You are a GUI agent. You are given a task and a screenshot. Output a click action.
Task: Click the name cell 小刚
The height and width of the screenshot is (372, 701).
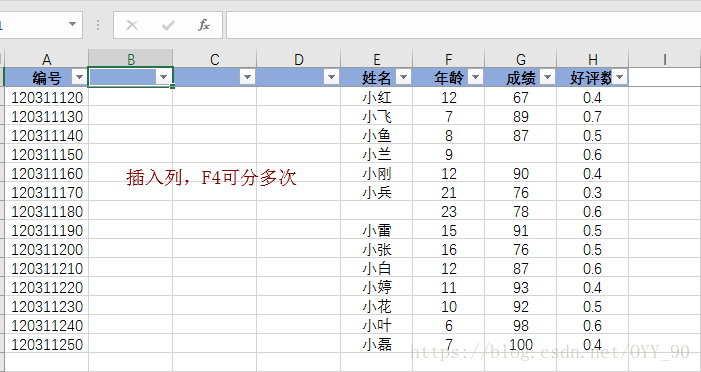tap(376, 173)
